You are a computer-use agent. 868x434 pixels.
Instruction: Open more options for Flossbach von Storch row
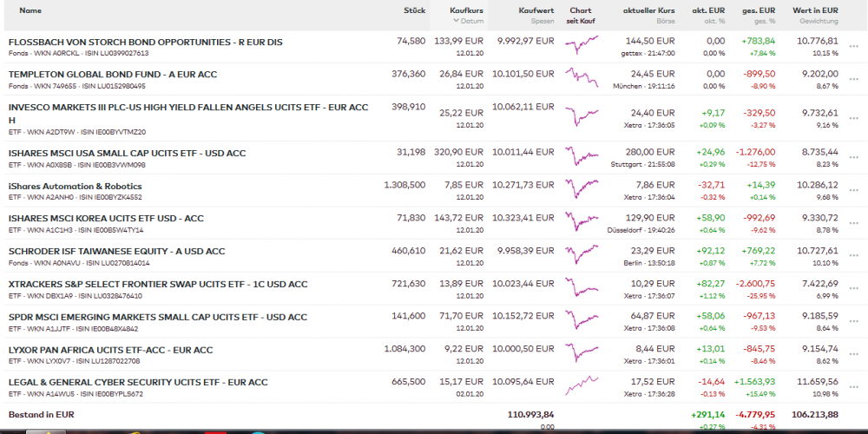coord(853,47)
